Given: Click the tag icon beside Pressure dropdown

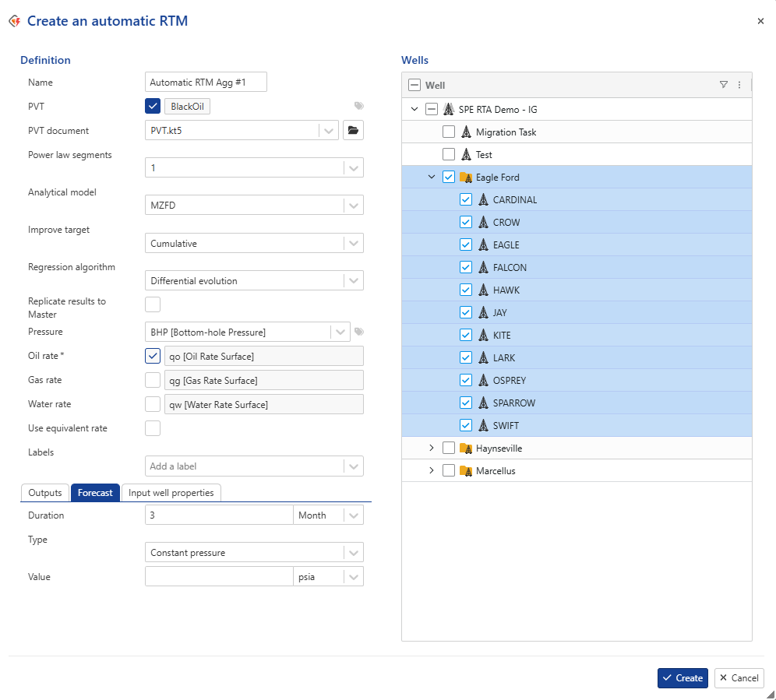Looking at the screenshot, I should (x=359, y=332).
